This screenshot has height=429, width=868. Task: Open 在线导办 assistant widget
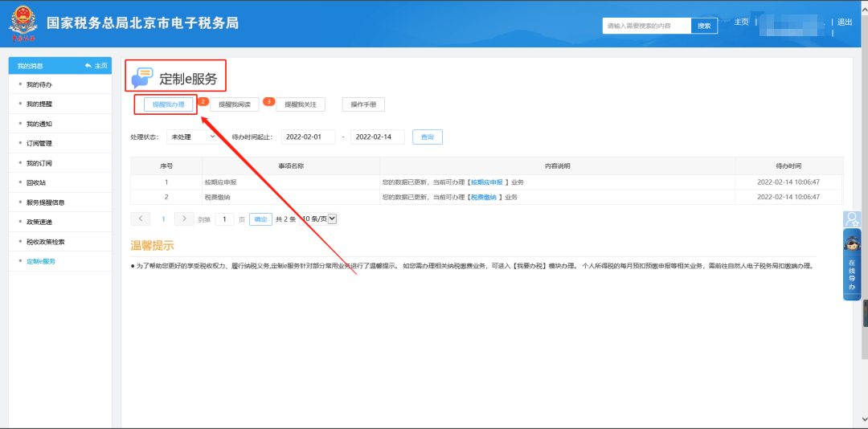click(x=851, y=264)
